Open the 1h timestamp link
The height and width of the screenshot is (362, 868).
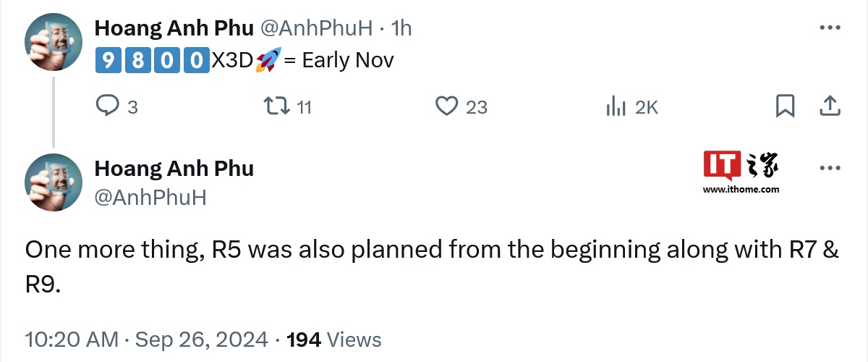(x=401, y=28)
